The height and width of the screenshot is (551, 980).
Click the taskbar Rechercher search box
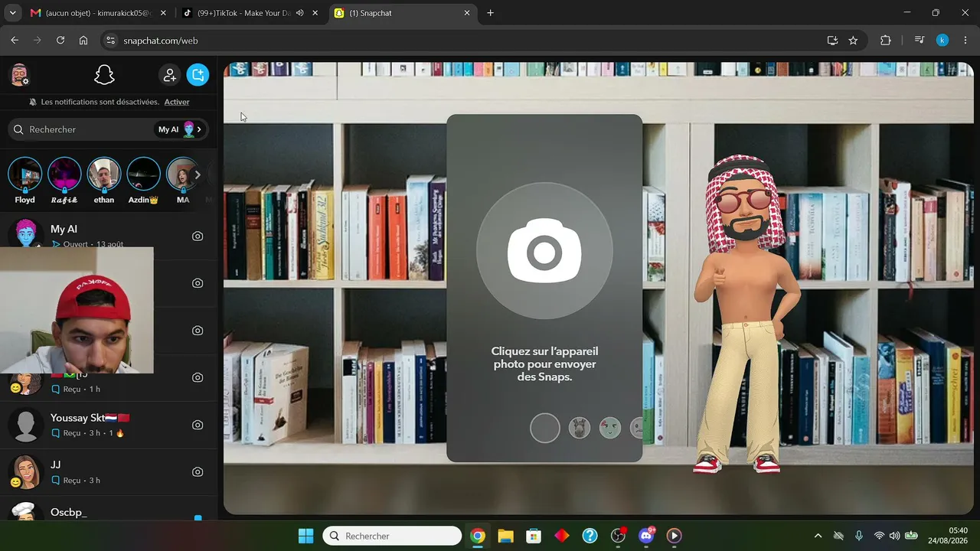(x=392, y=536)
